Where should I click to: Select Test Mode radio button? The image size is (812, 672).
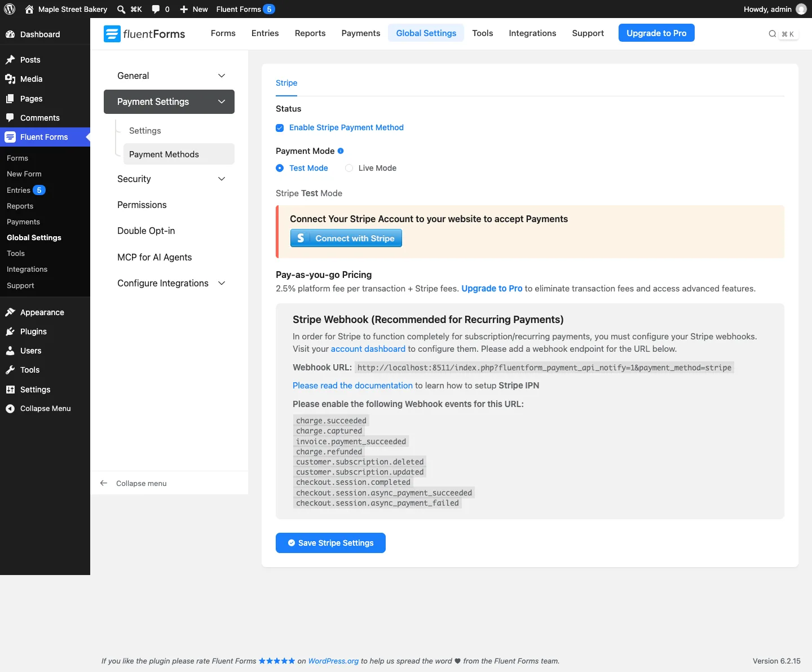click(280, 168)
